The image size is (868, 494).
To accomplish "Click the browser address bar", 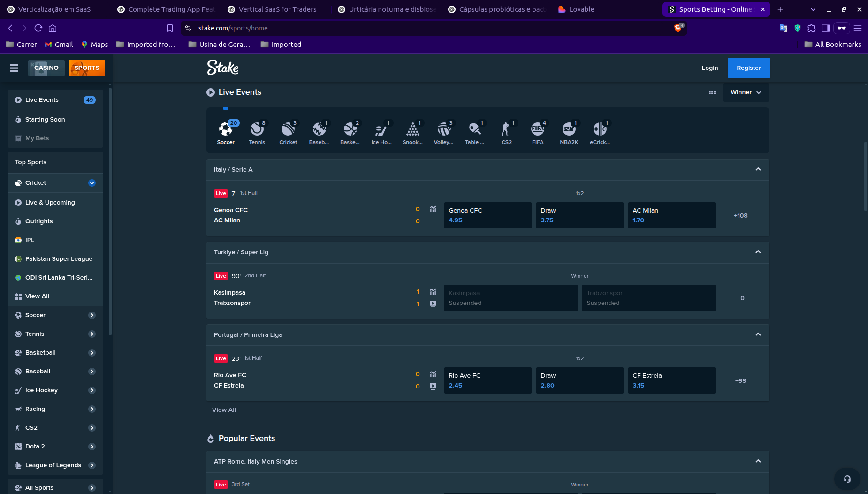I will coord(422,28).
